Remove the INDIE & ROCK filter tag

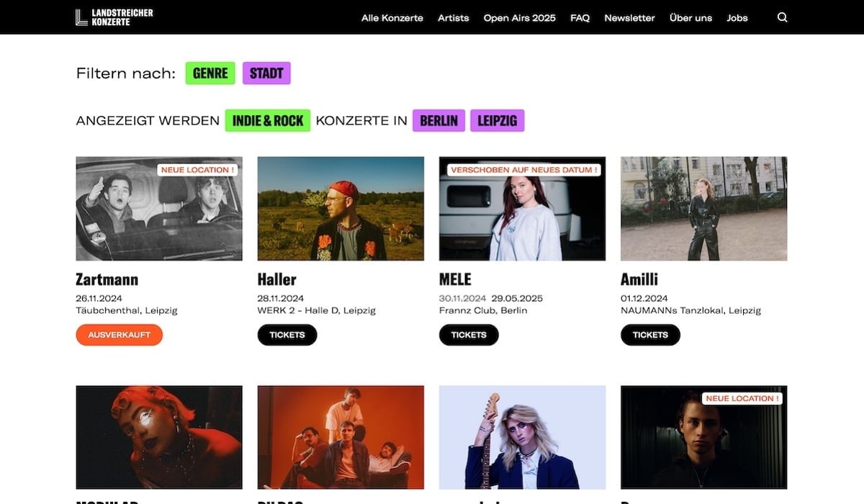tap(268, 120)
